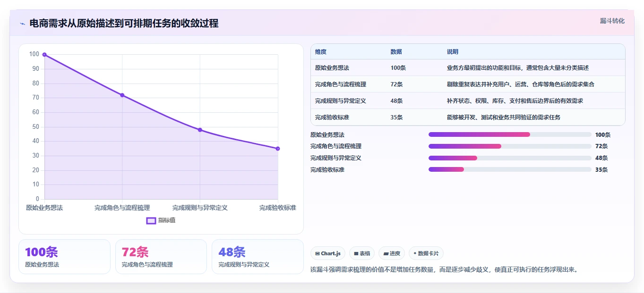Click the 48条 完成规则与异常定义 stat card
The image size is (644, 293).
pyautogui.click(x=258, y=257)
